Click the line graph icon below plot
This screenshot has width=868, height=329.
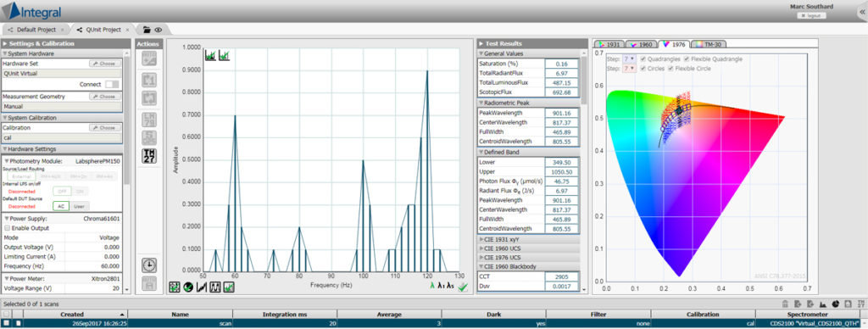[x=202, y=287]
